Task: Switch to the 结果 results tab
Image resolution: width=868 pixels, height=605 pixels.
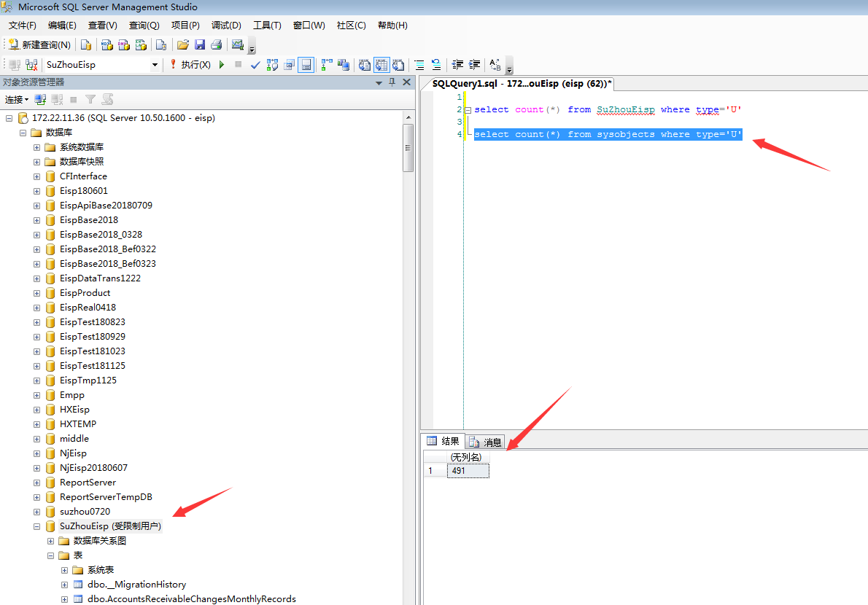Action: (x=443, y=441)
